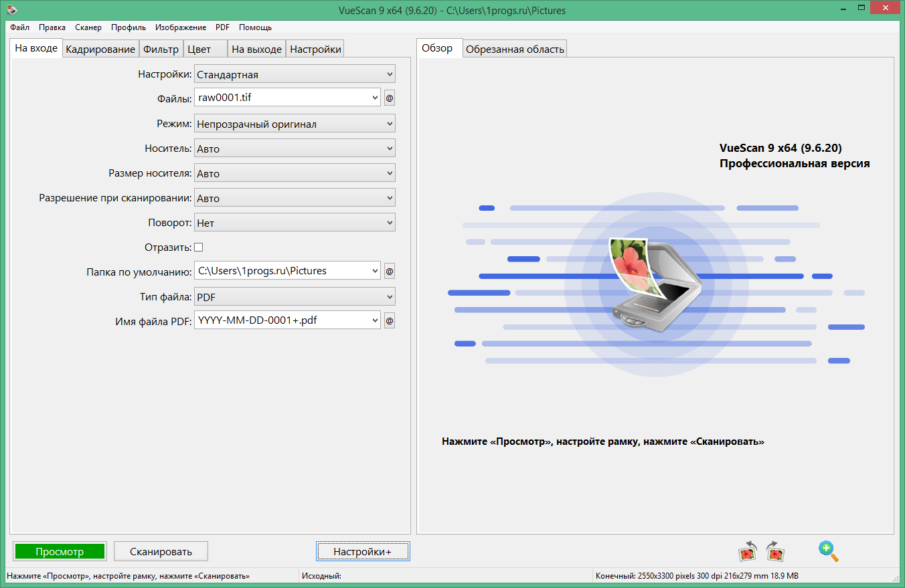The image size is (905, 588).
Task: Open the Режим dropdown
Action: pyautogui.click(x=295, y=124)
